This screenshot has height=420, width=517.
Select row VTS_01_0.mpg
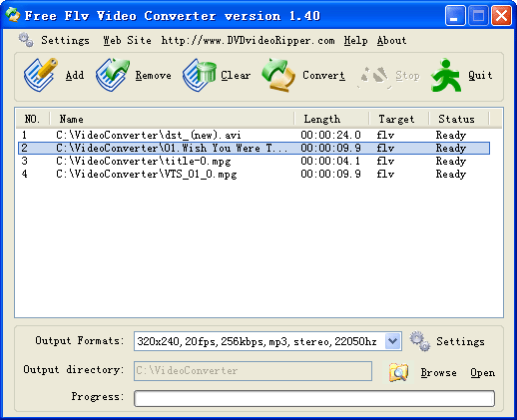(254, 175)
